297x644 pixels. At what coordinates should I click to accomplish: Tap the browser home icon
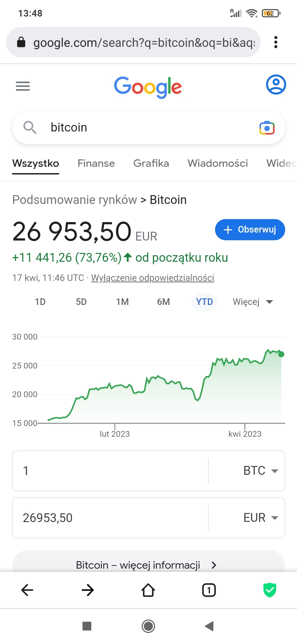(148, 590)
